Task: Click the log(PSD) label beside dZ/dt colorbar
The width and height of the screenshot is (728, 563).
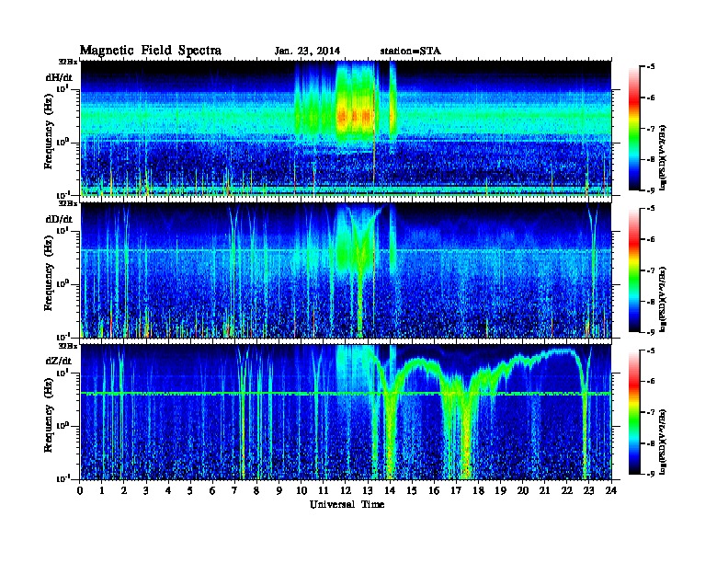Action: click(664, 442)
